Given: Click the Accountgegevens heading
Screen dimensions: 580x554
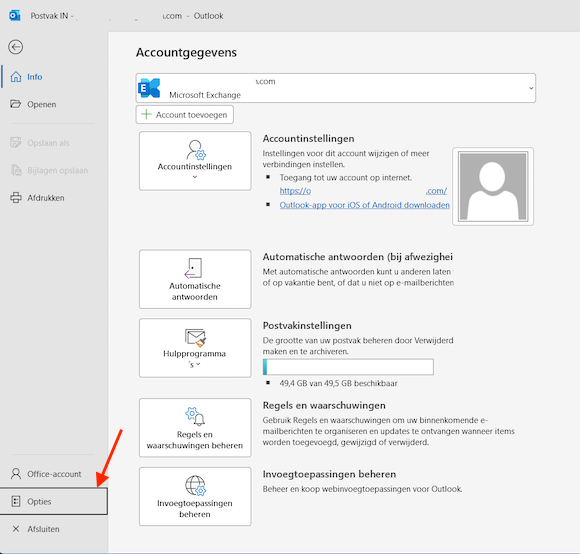Looking at the screenshot, I should (x=186, y=52).
